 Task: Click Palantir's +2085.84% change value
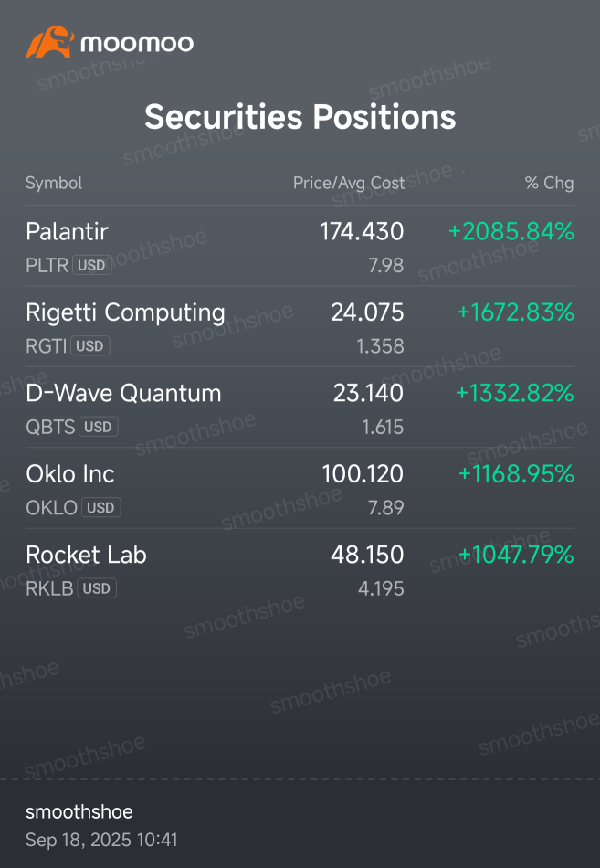tap(511, 232)
